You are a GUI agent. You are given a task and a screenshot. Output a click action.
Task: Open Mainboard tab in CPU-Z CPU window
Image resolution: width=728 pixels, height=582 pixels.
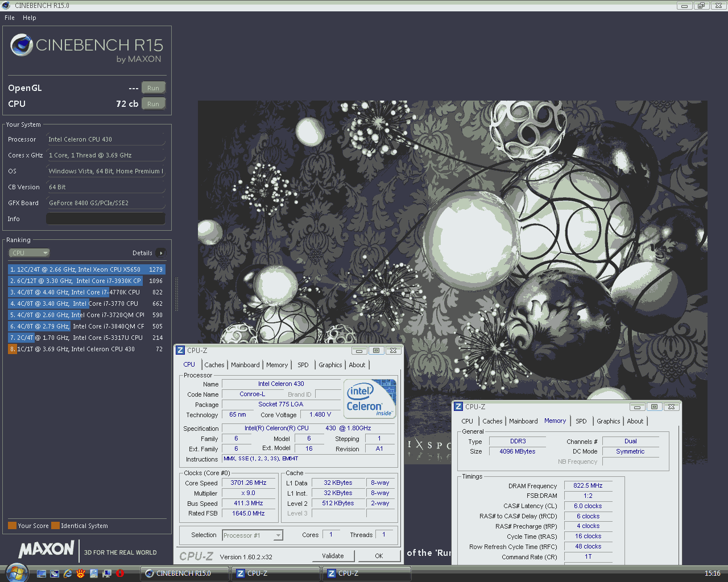click(x=245, y=365)
